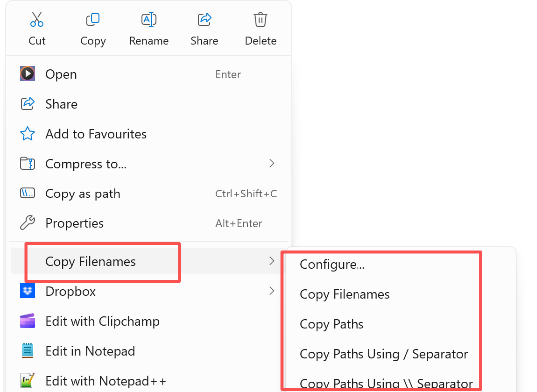537x392 pixels.
Task: Select the Clipchamp icon
Action: coord(27,321)
